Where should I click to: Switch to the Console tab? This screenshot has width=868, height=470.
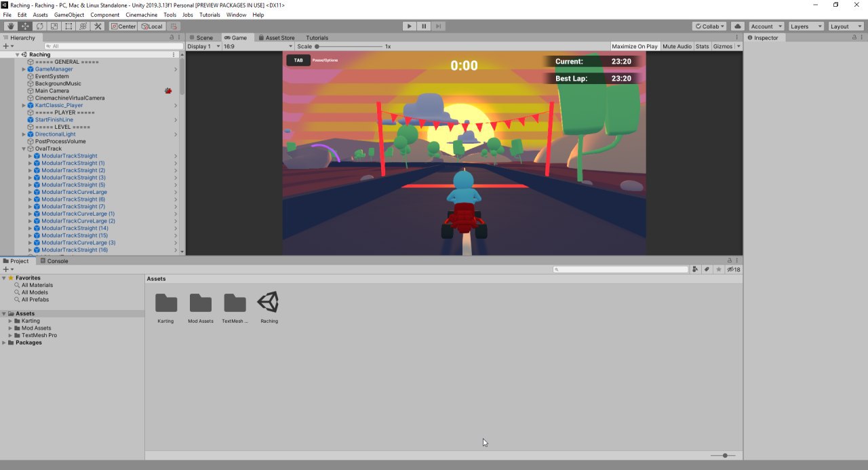coord(54,261)
